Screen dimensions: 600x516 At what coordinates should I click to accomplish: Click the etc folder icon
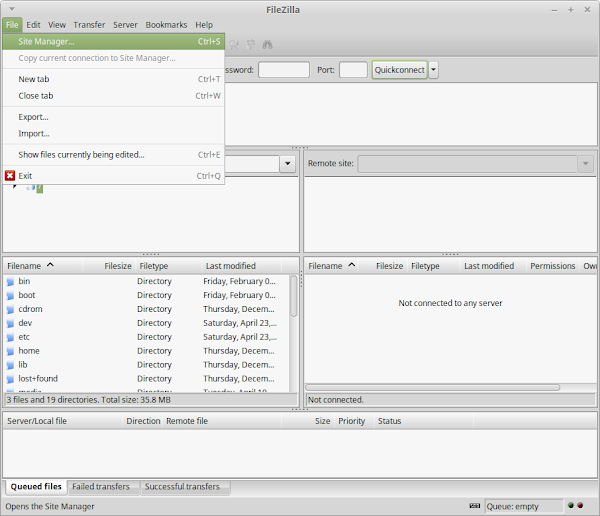point(10,337)
